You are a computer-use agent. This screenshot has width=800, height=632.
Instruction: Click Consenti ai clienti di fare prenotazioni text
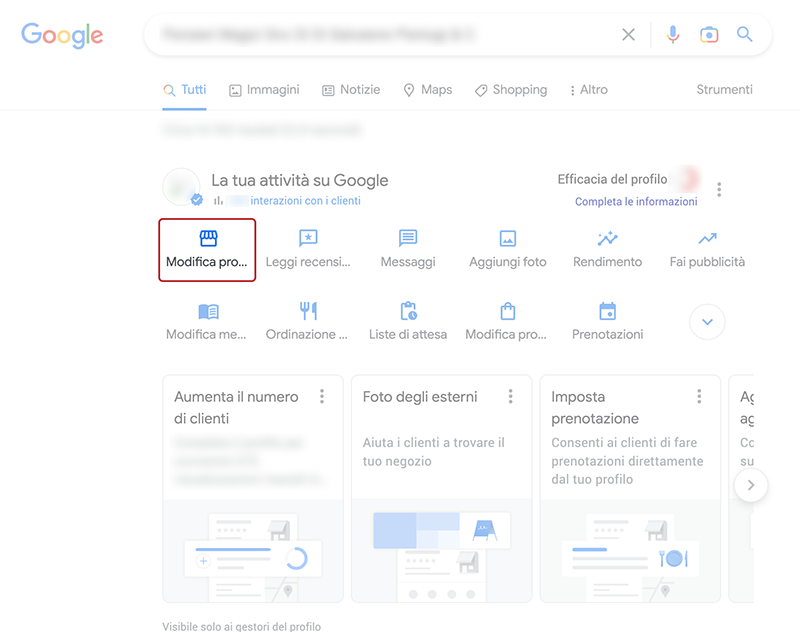[627, 461]
